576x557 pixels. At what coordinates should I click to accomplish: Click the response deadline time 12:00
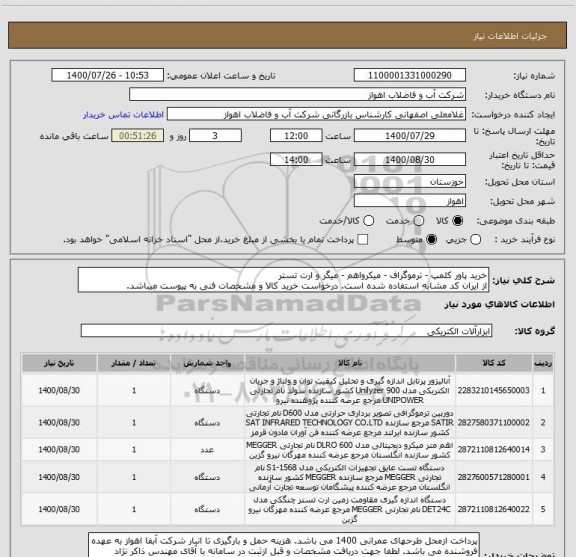pyautogui.click(x=296, y=136)
